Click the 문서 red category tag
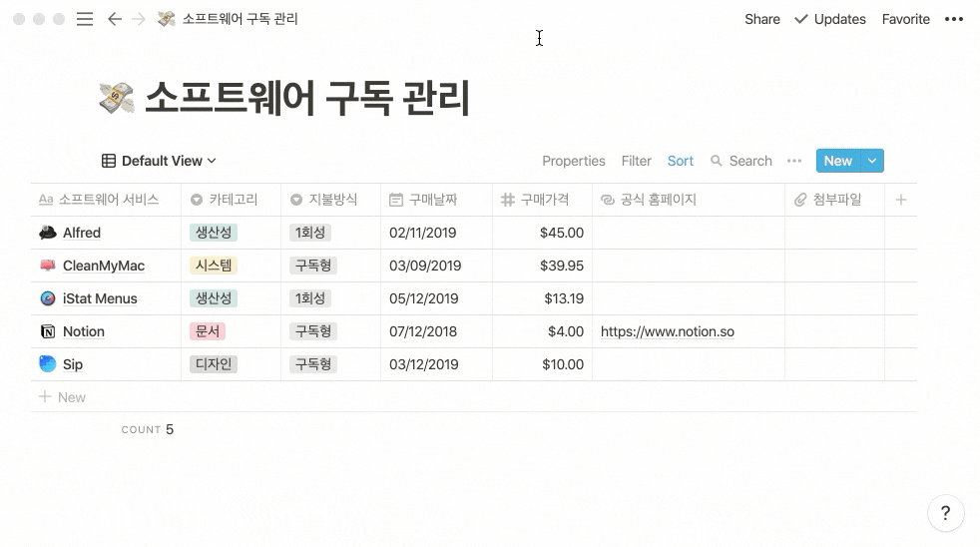The height and width of the screenshot is (547, 980). coord(208,331)
